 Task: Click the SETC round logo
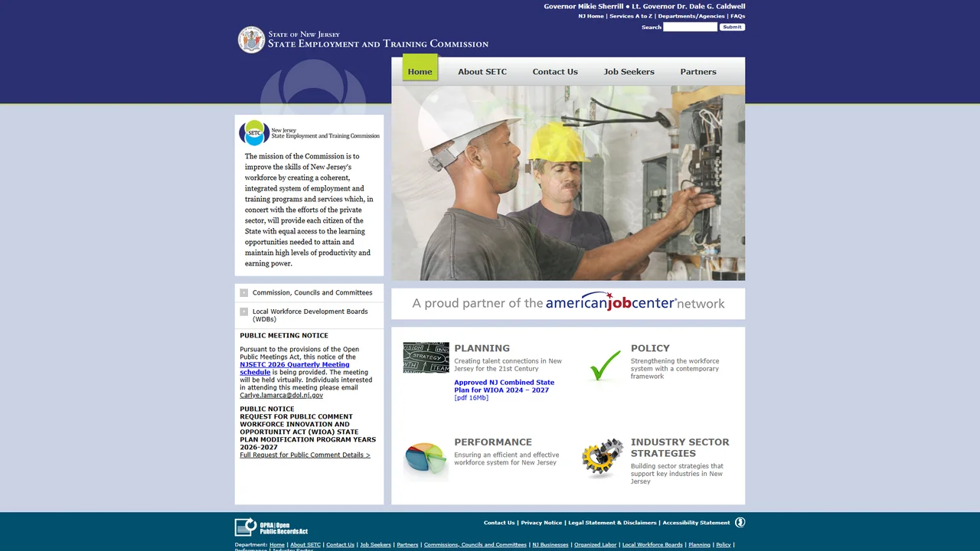pos(254,133)
